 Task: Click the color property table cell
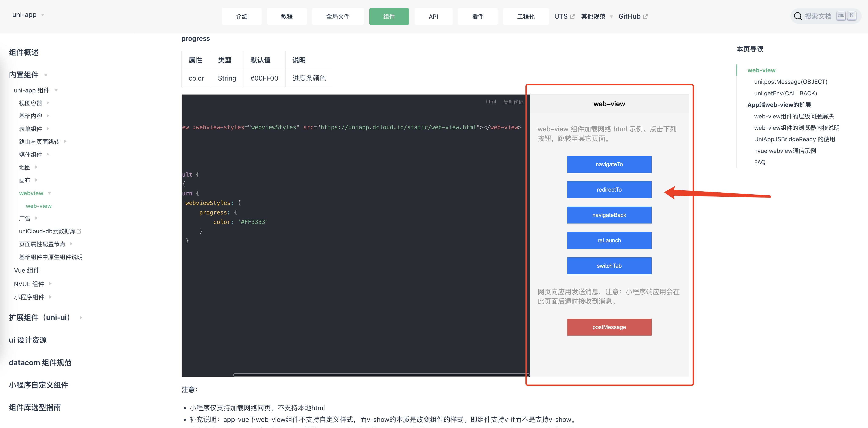pyautogui.click(x=196, y=78)
